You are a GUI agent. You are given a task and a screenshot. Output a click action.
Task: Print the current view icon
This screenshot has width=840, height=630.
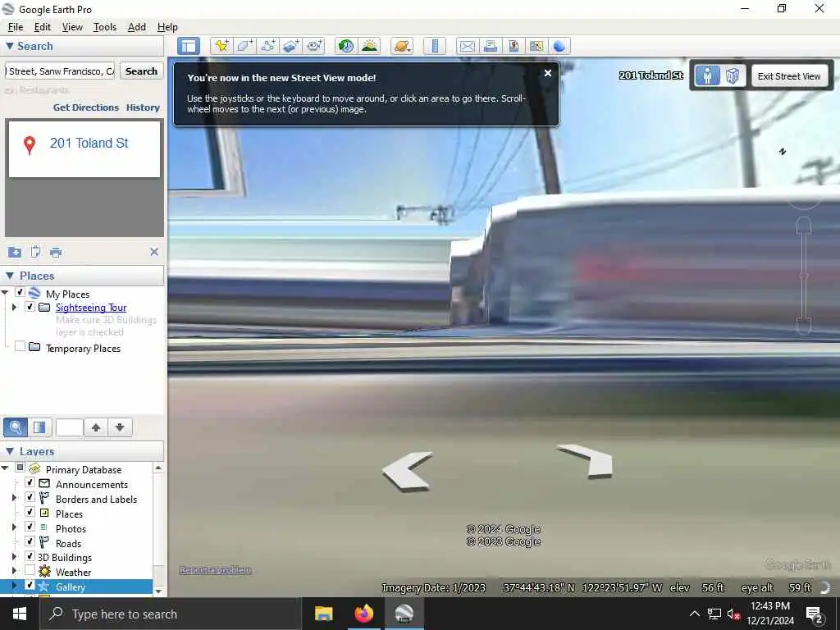[x=491, y=46]
